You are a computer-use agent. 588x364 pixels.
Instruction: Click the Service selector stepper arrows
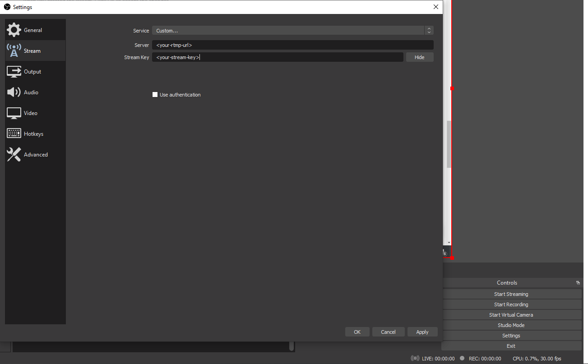pyautogui.click(x=429, y=30)
